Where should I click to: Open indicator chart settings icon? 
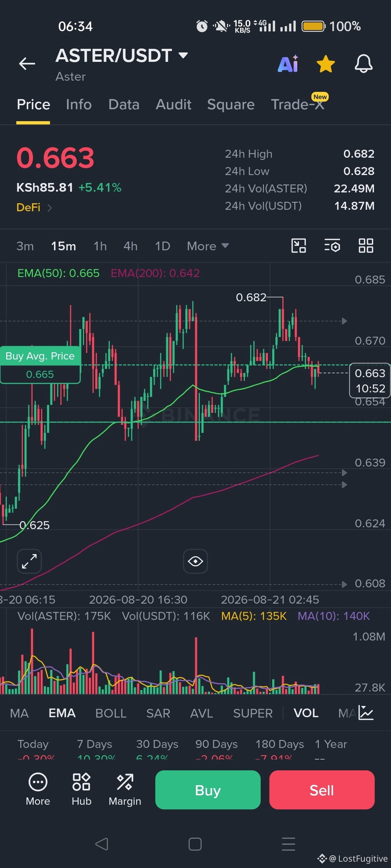tap(366, 713)
